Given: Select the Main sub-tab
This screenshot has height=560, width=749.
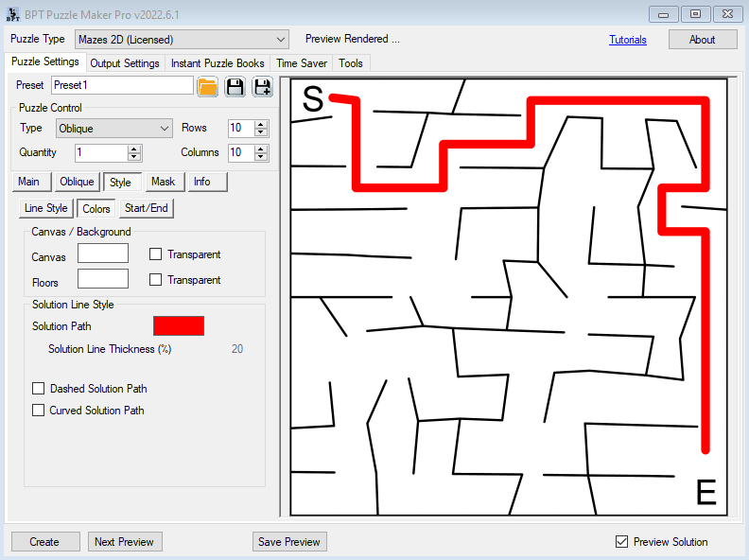Looking at the screenshot, I should click(x=32, y=182).
